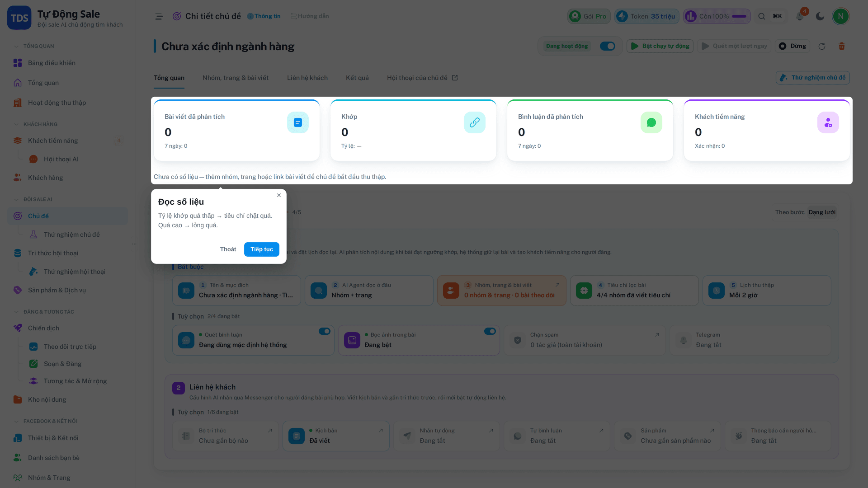Click Thoát in the tour popup

pyautogui.click(x=228, y=249)
